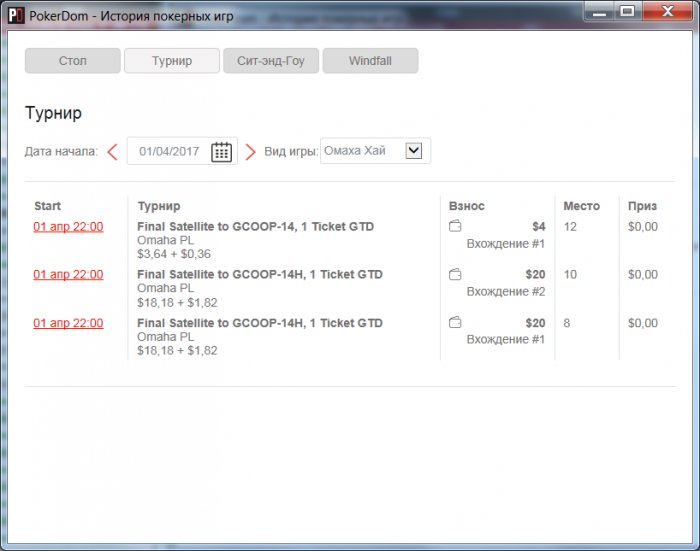Open 01 апр 22:00 link for place 8 tournament

point(68,323)
